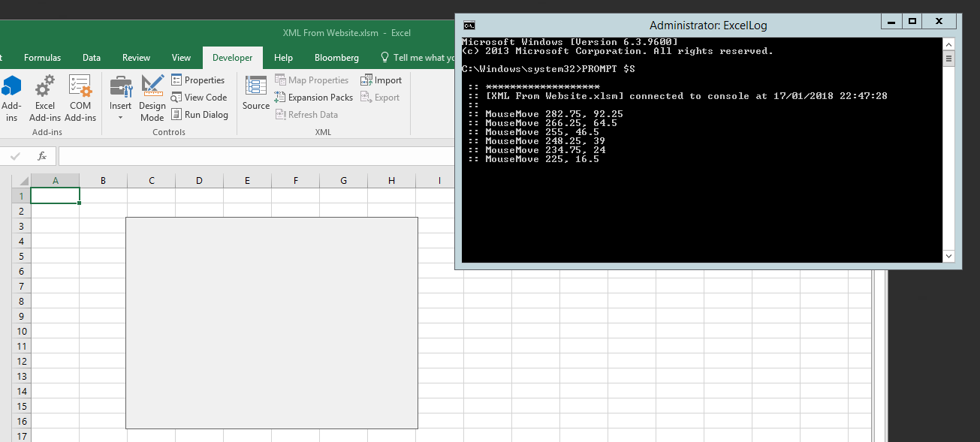Click the large gray form control box

272,323
